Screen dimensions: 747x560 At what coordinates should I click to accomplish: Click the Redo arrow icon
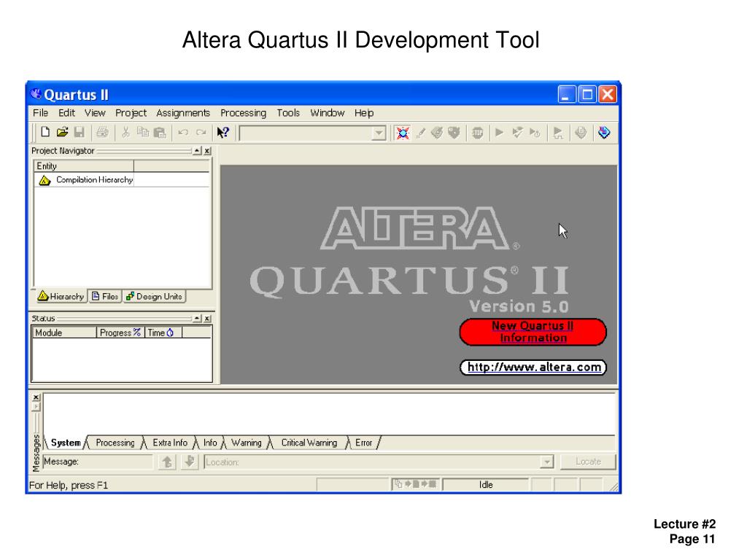[x=201, y=133]
